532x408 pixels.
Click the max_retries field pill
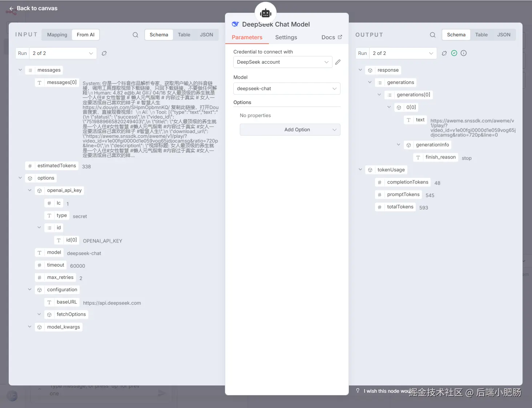coord(55,277)
